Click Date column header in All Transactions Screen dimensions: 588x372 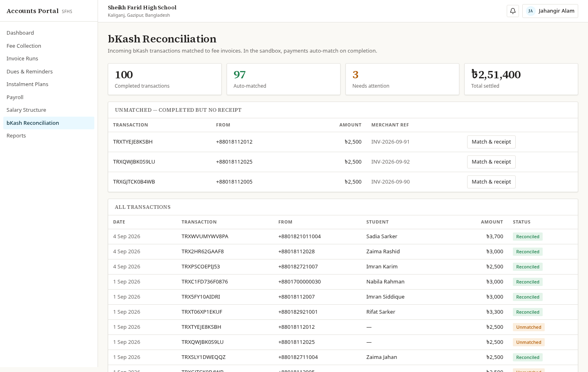[x=119, y=222]
